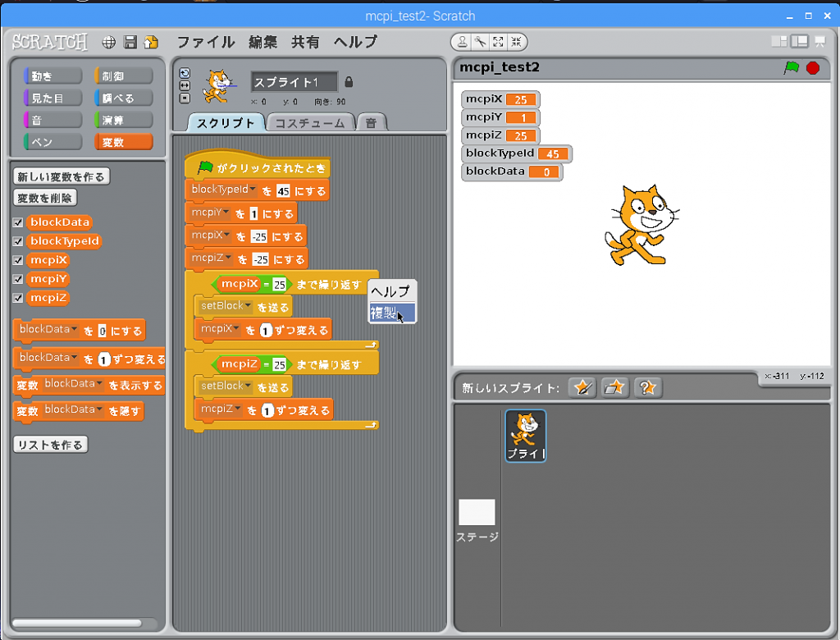Viewport: 840px width, 640px height.
Task: Click the blocks palette horizontal scrollbar
Action: [77, 623]
